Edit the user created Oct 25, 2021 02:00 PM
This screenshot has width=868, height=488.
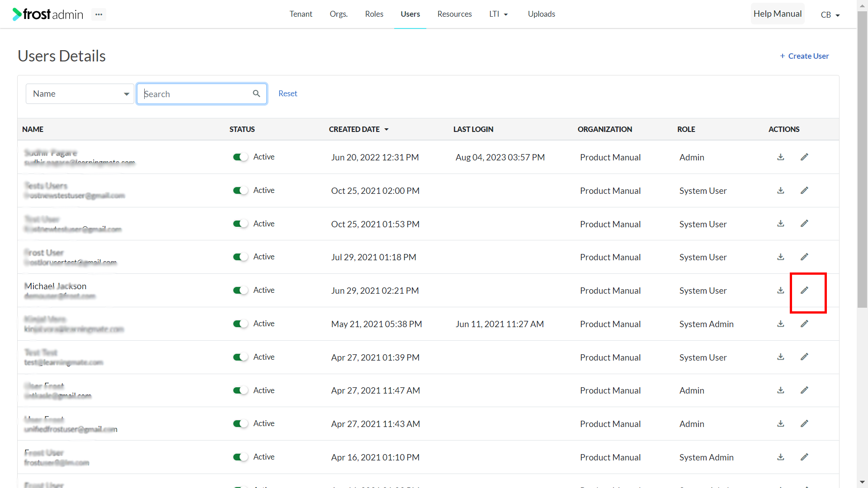click(x=804, y=191)
